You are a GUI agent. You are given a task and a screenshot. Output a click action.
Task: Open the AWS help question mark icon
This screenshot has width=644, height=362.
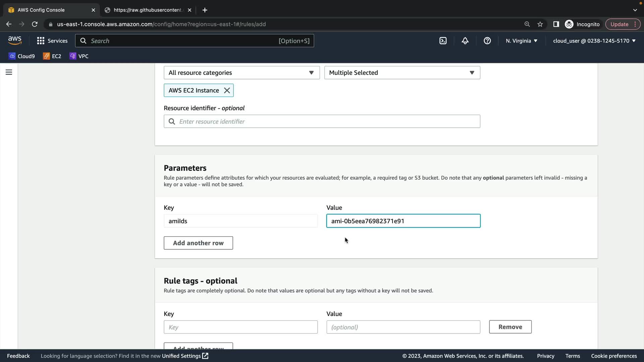click(487, 41)
